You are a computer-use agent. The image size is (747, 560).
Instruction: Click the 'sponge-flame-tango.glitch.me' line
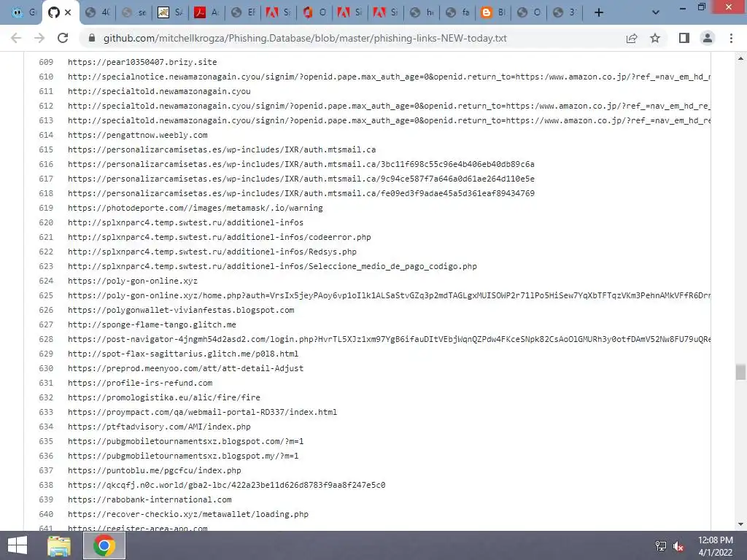(152, 324)
